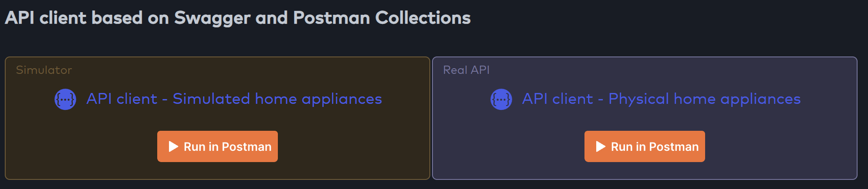Click the word "Swagger" in the heading
Viewport: 868px width, 189px height.
pyautogui.click(x=212, y=18)
